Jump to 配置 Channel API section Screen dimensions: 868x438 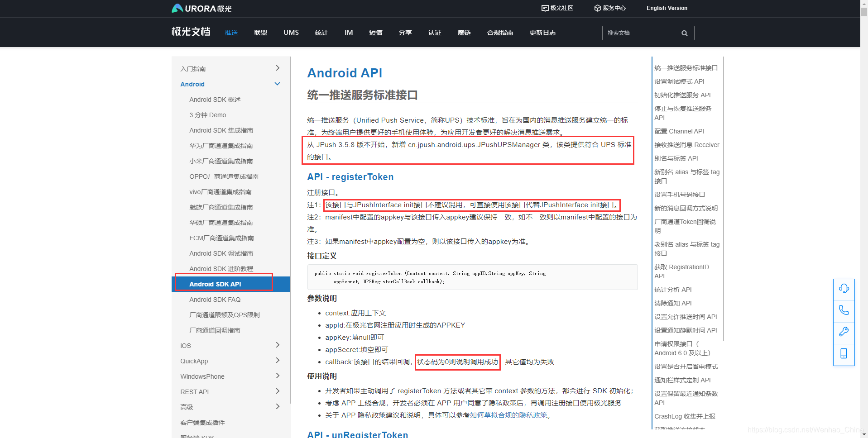point(679,131)
